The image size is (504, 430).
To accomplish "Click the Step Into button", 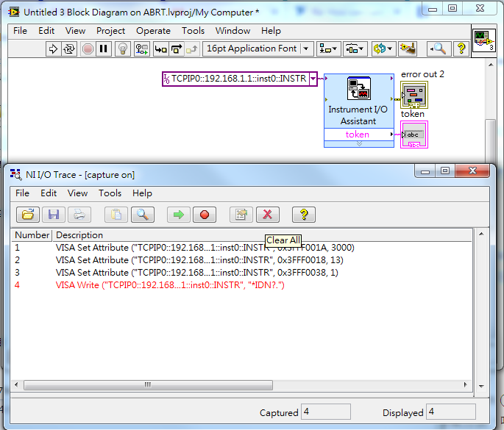I will click(x=160, y=49).
